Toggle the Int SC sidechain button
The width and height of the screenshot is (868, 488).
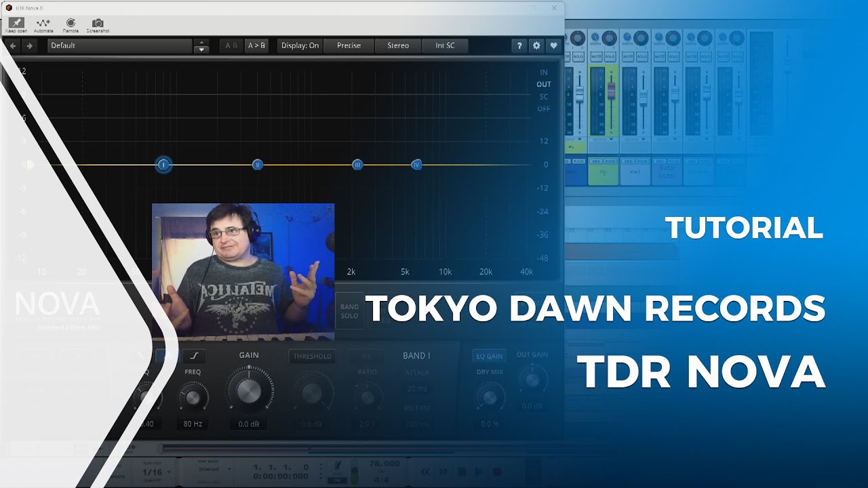click(446, 45)
